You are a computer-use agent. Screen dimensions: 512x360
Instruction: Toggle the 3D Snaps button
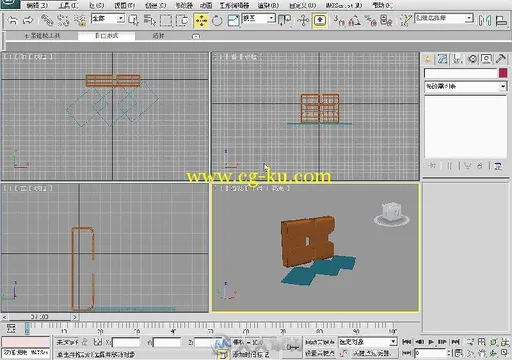pos(339,21)
